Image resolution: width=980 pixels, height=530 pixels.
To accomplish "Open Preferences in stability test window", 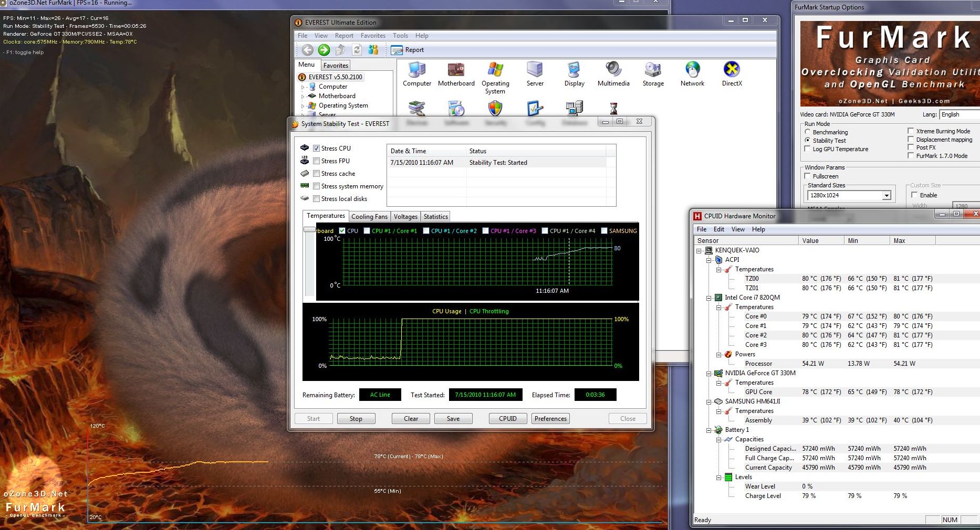I will pos(550,419).
